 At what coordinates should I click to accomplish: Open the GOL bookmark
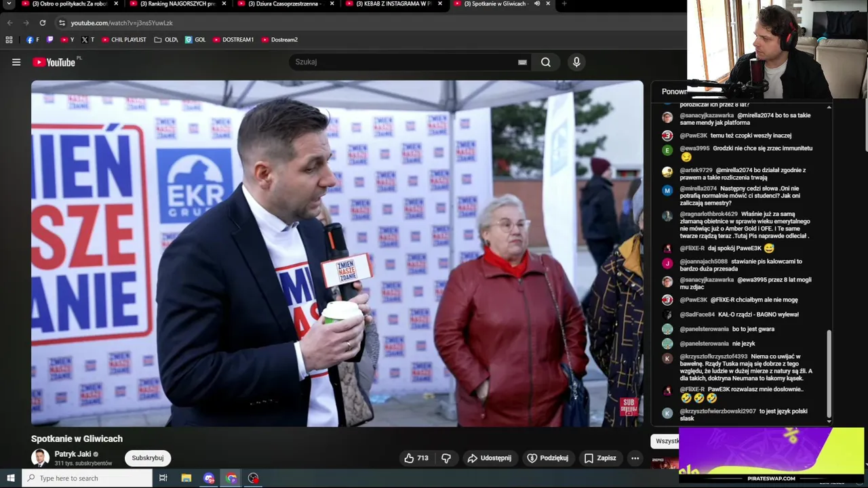click(x=195, y=40)
